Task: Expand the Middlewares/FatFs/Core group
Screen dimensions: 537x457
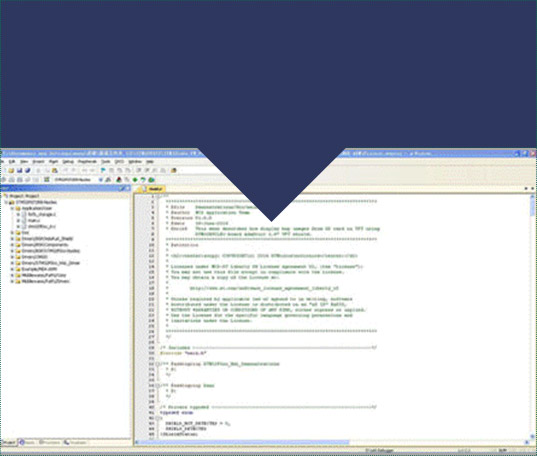Action: point(12,275)
